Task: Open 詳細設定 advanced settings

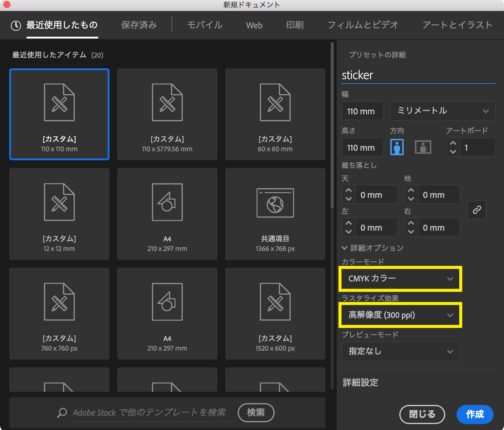Action: coord(361,383)
